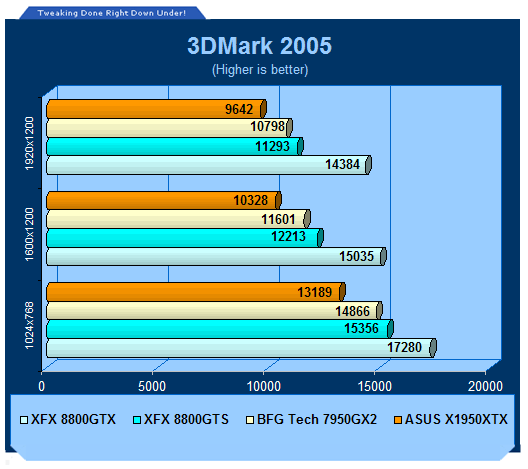The image size is (528, 469).
Task: Click the orange bar valued 9642
Action: pos(156,109)
